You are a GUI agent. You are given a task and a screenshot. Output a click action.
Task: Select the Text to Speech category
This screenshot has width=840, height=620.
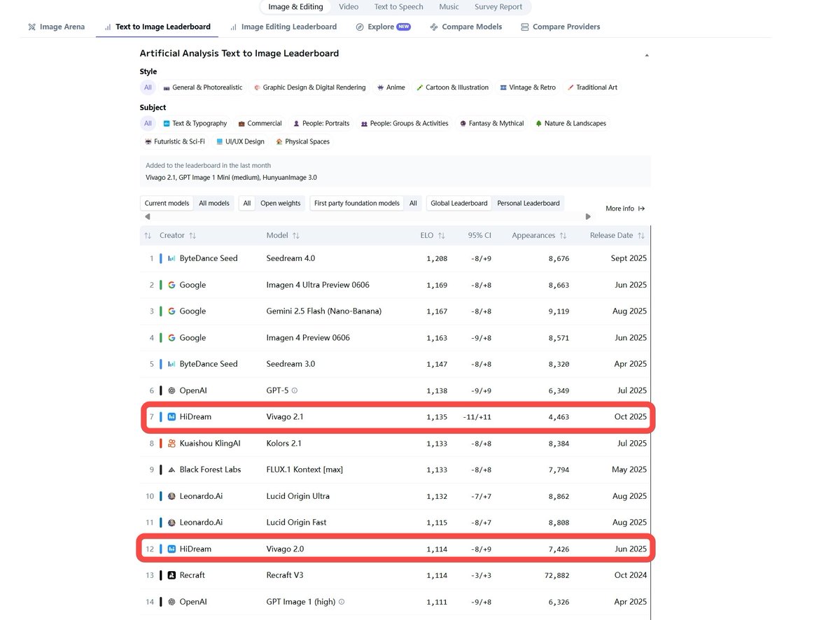pos(398,7)
